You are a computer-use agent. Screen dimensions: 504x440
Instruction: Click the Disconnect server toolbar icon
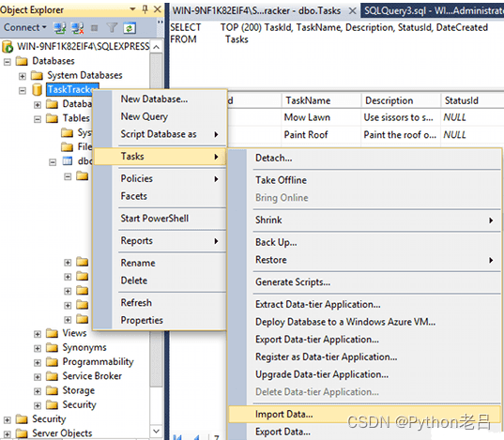78,28
